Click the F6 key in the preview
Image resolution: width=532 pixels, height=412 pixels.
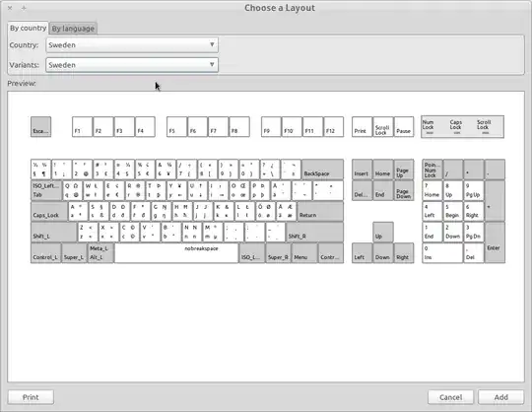tap(197, 127)
